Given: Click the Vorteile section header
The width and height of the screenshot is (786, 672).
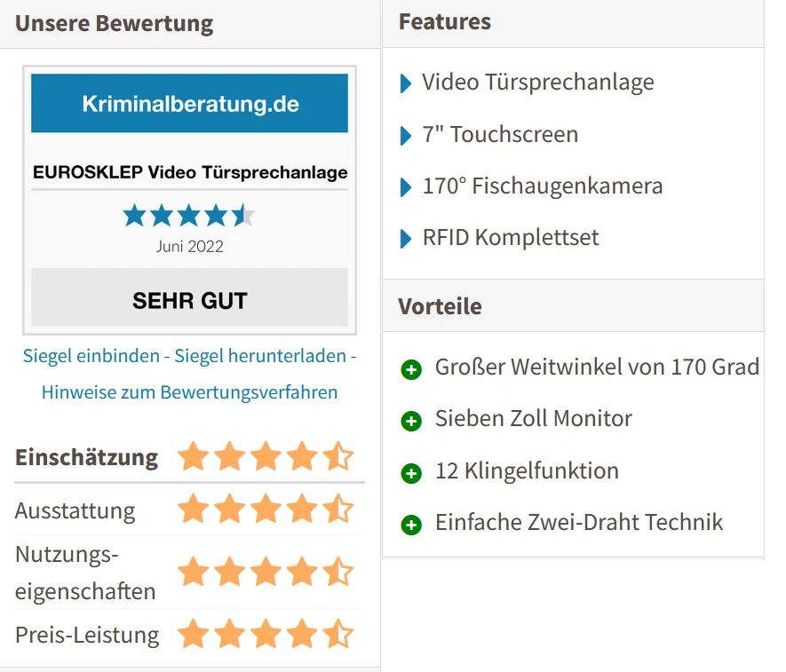Looking at the screenshot, I should click(441, 306).
